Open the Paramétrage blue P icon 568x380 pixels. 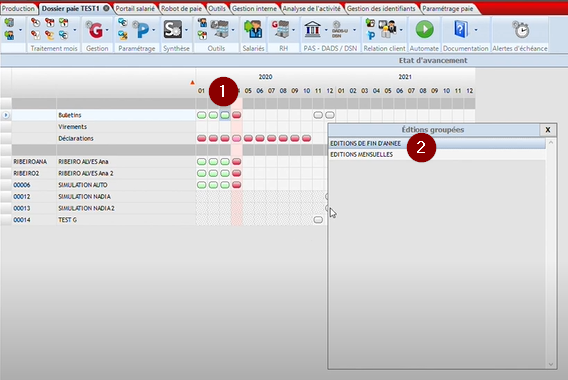pos(142,30)
